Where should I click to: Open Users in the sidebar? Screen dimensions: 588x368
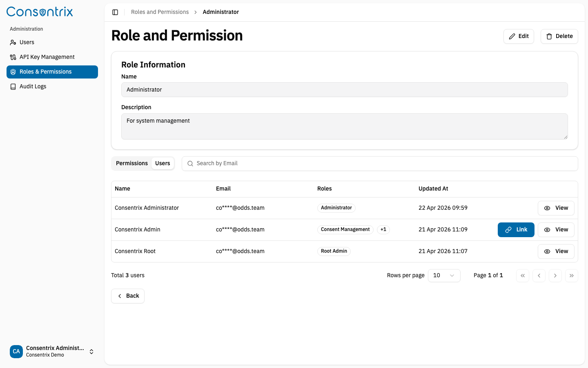(52, 42)
